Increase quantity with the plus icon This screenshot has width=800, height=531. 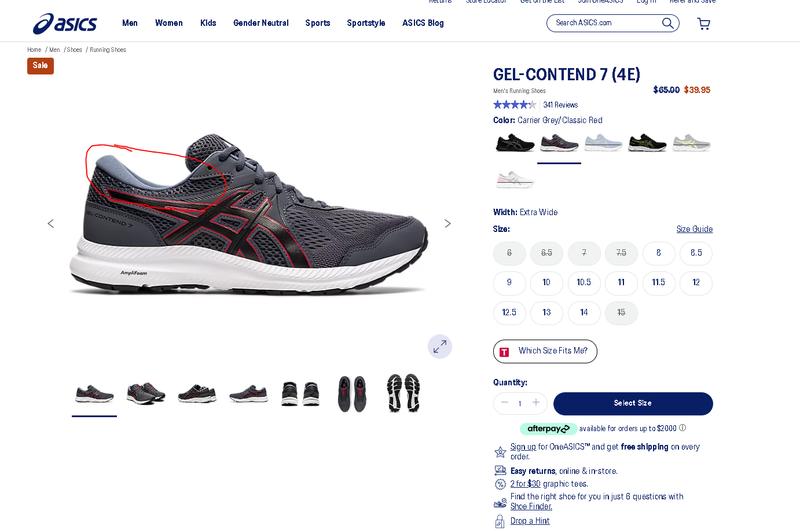tap(536, 402)
